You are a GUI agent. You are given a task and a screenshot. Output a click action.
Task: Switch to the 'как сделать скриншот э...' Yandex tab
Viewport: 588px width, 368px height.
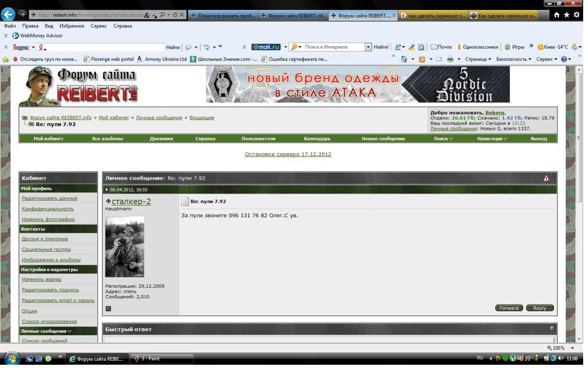433,15
